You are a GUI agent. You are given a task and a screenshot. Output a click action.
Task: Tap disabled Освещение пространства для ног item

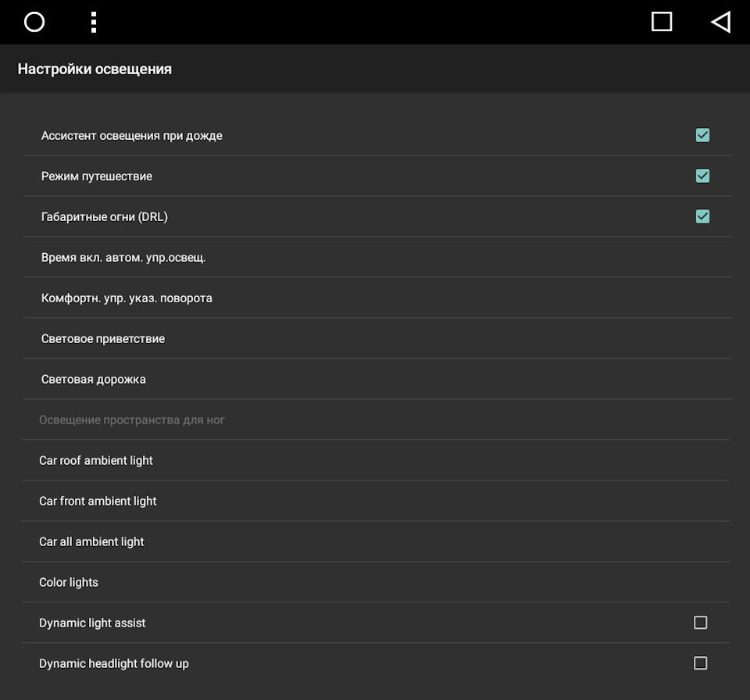click(376, 420)
